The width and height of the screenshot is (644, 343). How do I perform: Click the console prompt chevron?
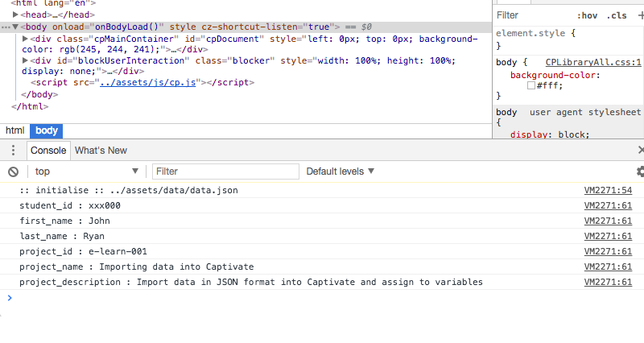coord(10,298)
